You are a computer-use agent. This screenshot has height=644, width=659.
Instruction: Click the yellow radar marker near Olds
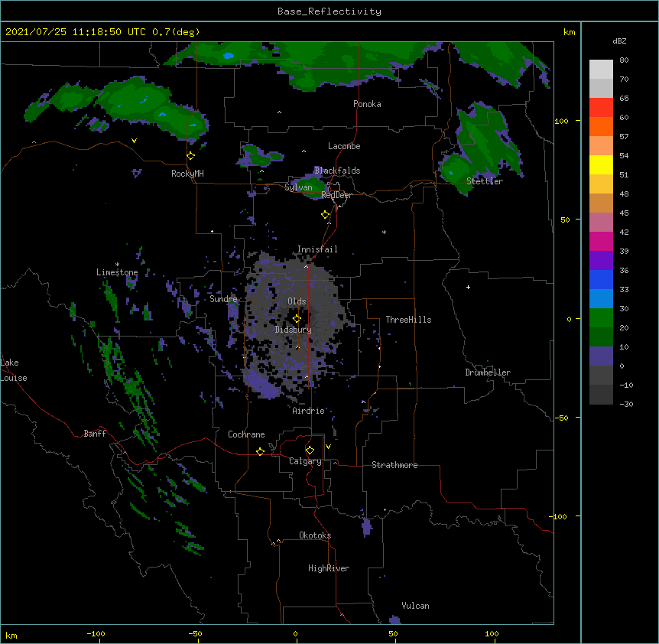point(297,319)
